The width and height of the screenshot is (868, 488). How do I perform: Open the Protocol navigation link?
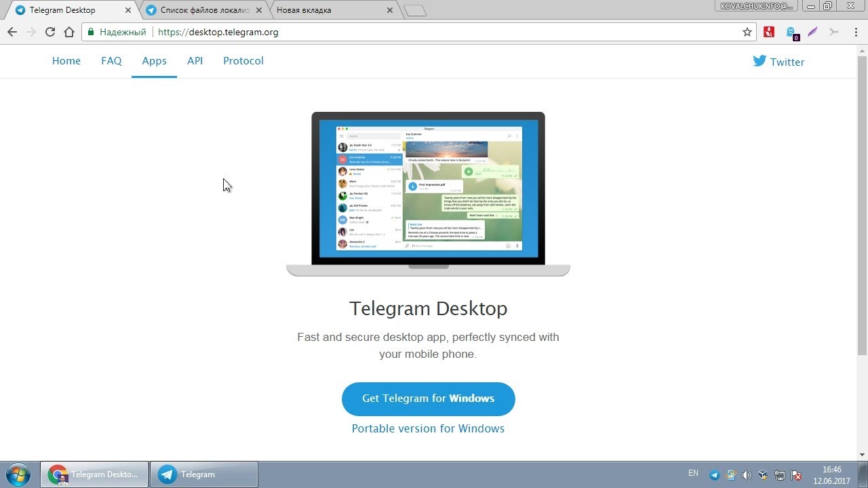(243, 61)
